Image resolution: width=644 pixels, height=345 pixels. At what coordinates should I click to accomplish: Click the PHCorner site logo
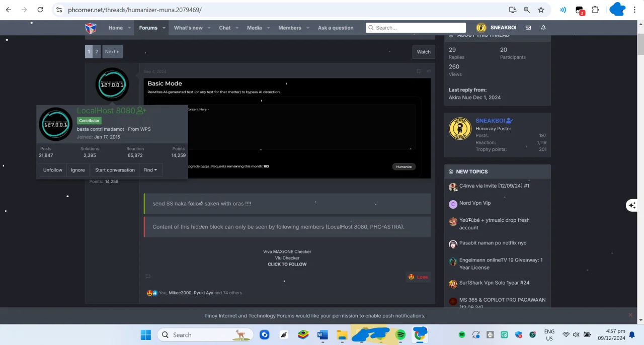click(91, 28)
